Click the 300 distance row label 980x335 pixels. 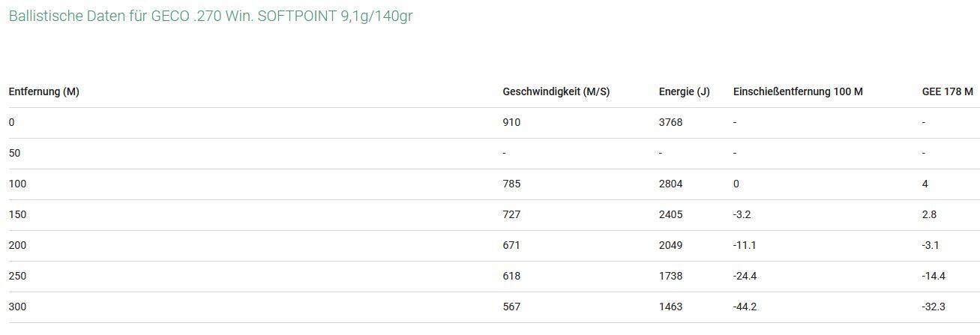point(17,307)
